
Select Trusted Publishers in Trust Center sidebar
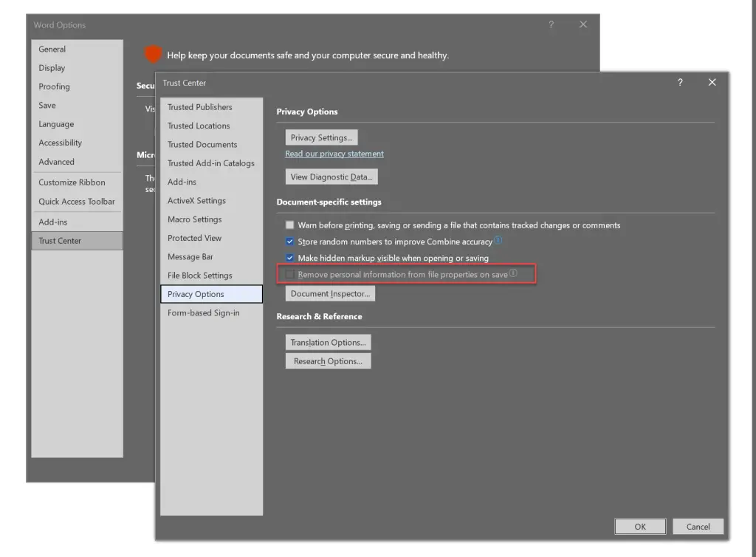200,107
